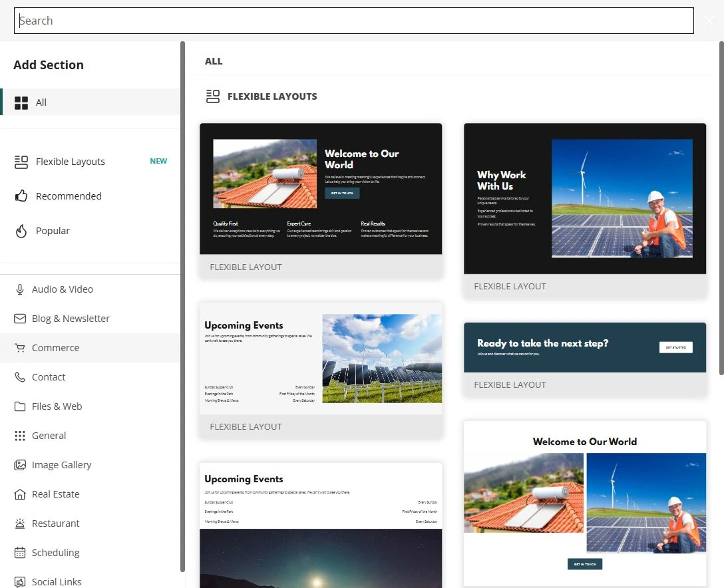Click the main content vertical scrollbar
This screenshot has height=588, width=724.
pyautogui.click(x=721, y=208)
